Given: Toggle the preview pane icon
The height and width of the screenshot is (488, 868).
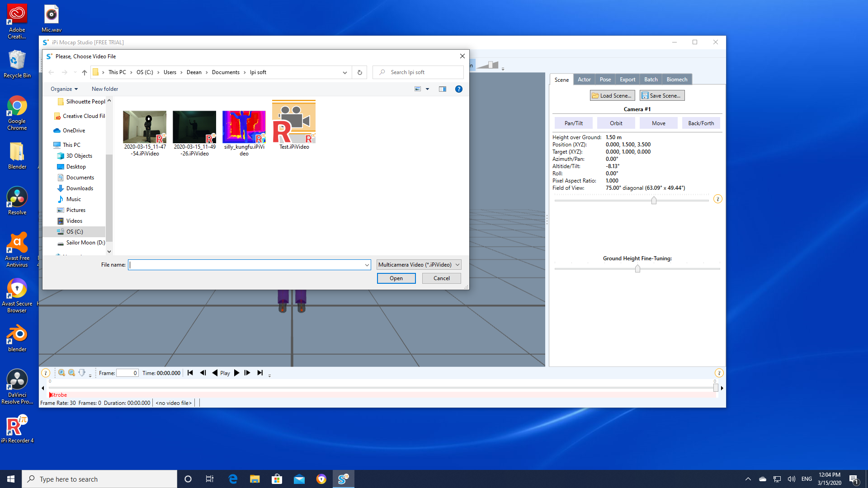Looking at the screenshot, I should point(443,89).
